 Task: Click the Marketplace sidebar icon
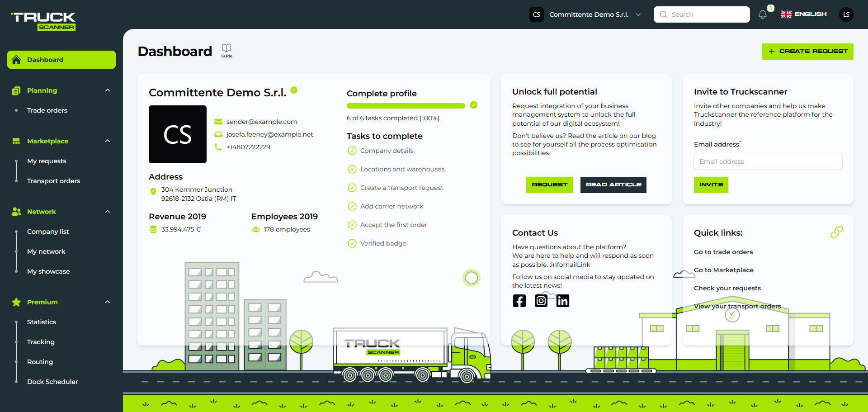point(16,141)
